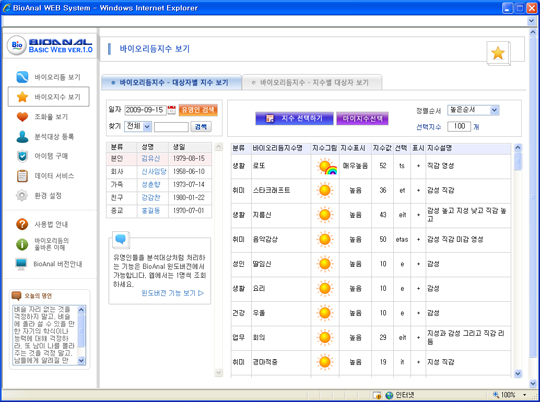
Task: Click the shield icon for 아이템 구매
Action: [x=22, y=156]
